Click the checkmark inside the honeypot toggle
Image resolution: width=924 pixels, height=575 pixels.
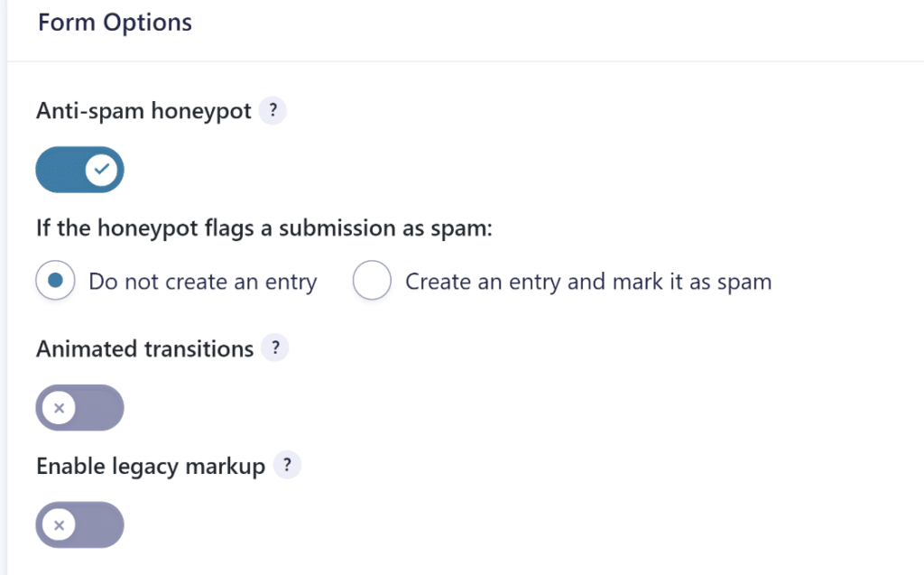click(101, 170)
